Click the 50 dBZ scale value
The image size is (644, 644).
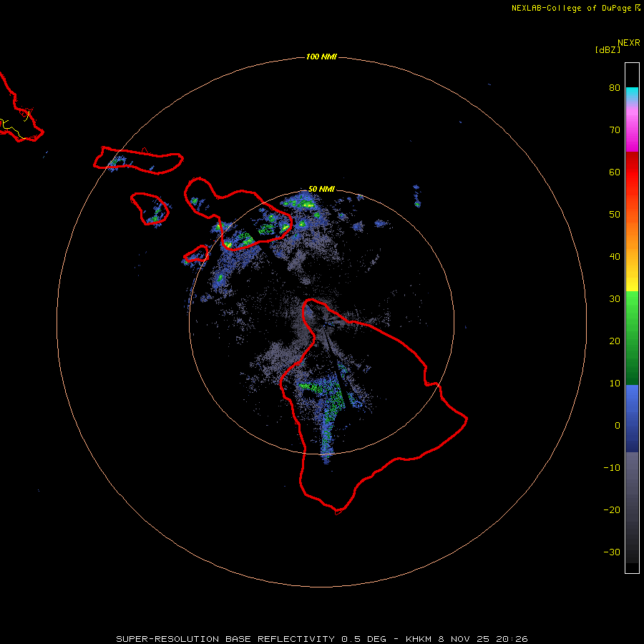615,215
